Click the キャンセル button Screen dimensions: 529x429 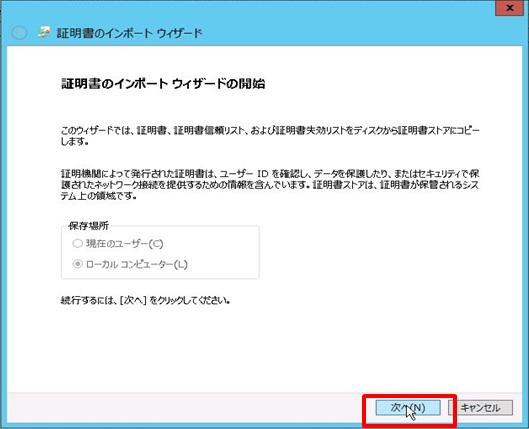pos(480,408)
